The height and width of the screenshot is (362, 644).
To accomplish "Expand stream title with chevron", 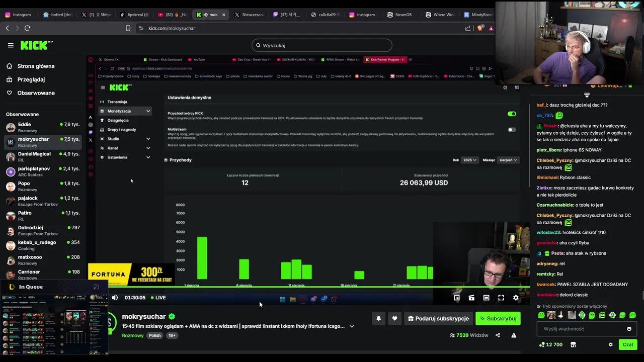I will coord(352,326).
